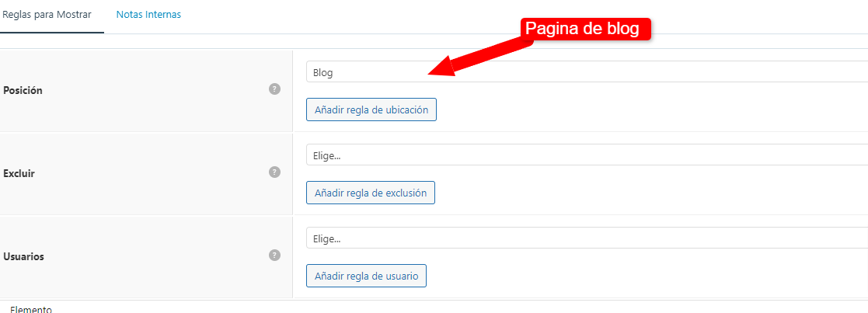Click the Usuarios row label
The image size is (868, 313).
tap(24, 256)
